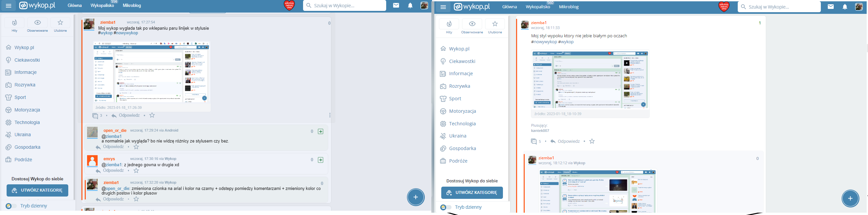This screenshot has height=215, width=868.
Task: Star open_or_die's comment
Action: (136, 147)
